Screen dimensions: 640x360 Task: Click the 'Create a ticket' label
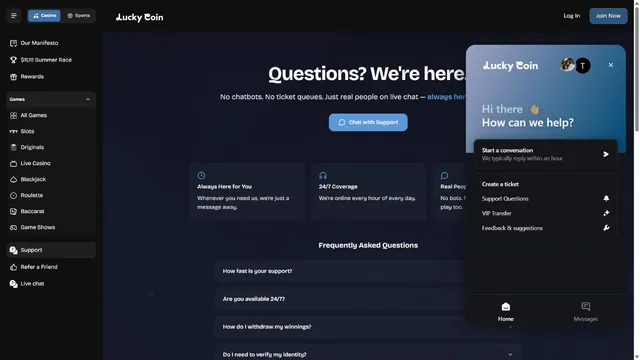tap(500, 184)
